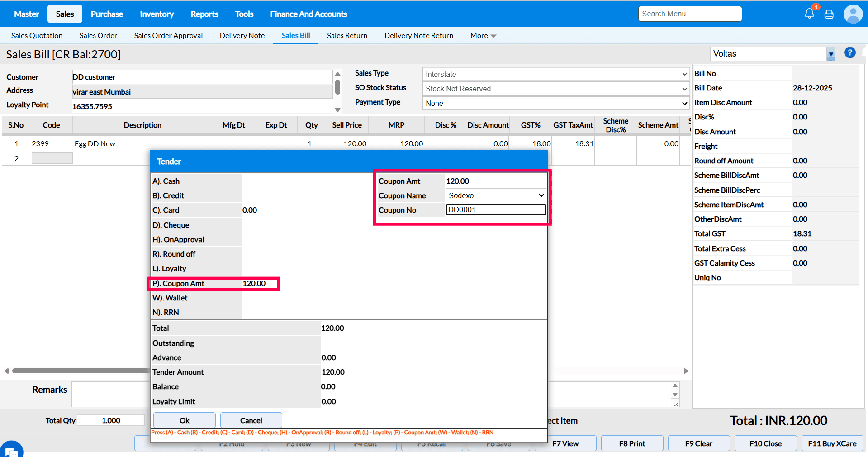Open the Voltas company selector arrow
Image resolution: width=868 pixels, height=457 pixels.
[830, 54]
